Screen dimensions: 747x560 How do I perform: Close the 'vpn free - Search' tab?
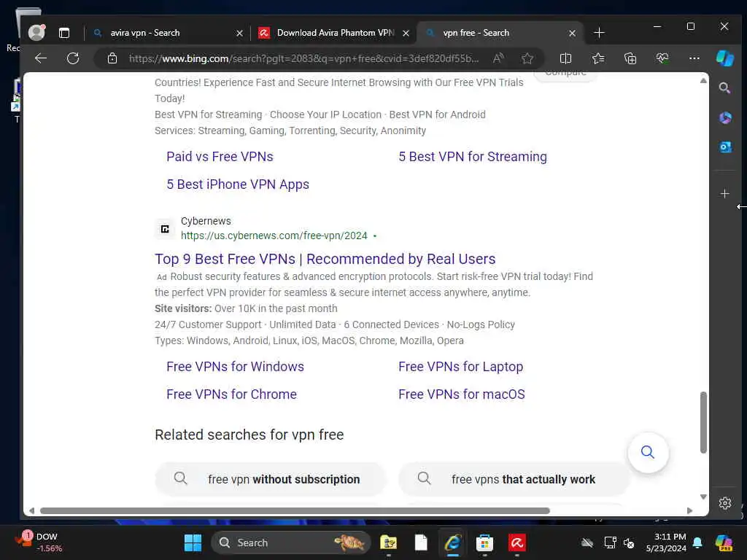(572, 34)
